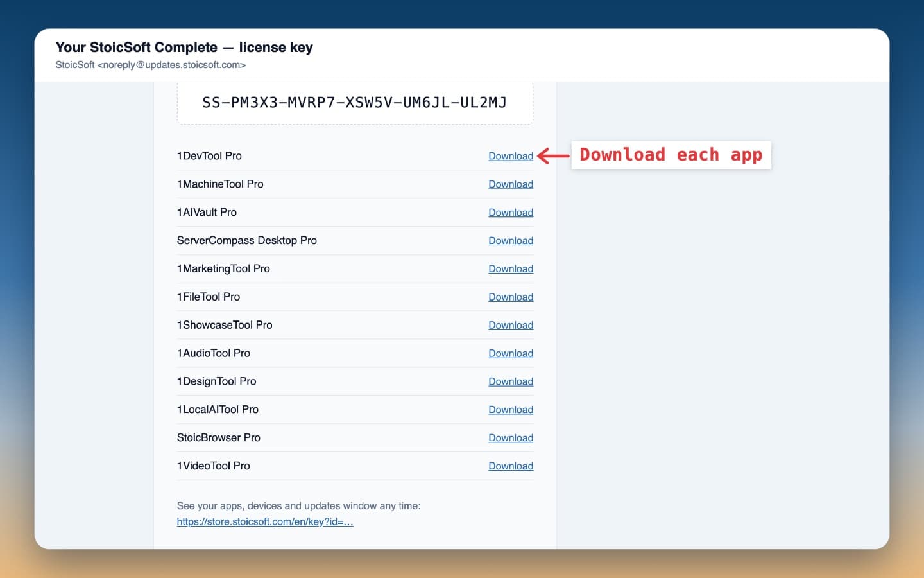This screenshot has height=578, width=924.
Task: Click the '1FileTool Pro' app name
Action: click(x=209, y=297)
